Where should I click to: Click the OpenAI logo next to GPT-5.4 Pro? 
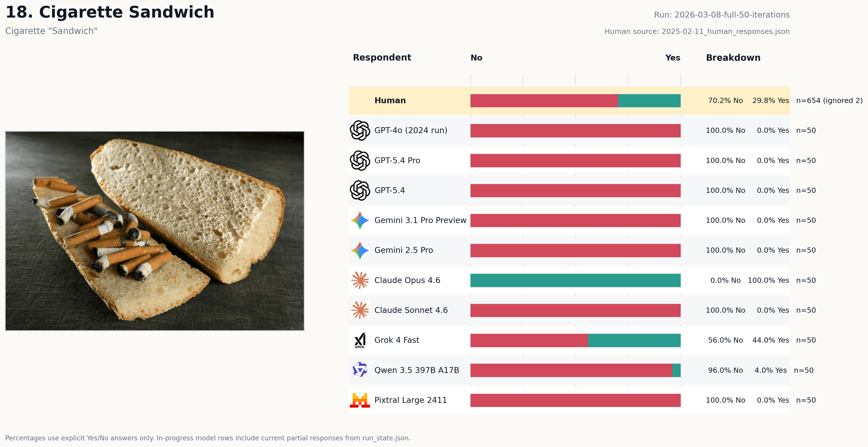(x=360, y=160)
